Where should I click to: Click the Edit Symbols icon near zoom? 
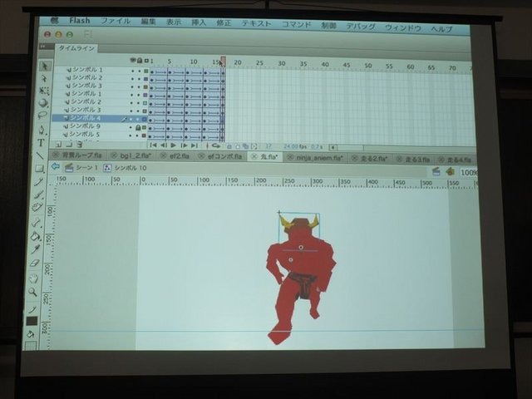click(x=451, y=172)
